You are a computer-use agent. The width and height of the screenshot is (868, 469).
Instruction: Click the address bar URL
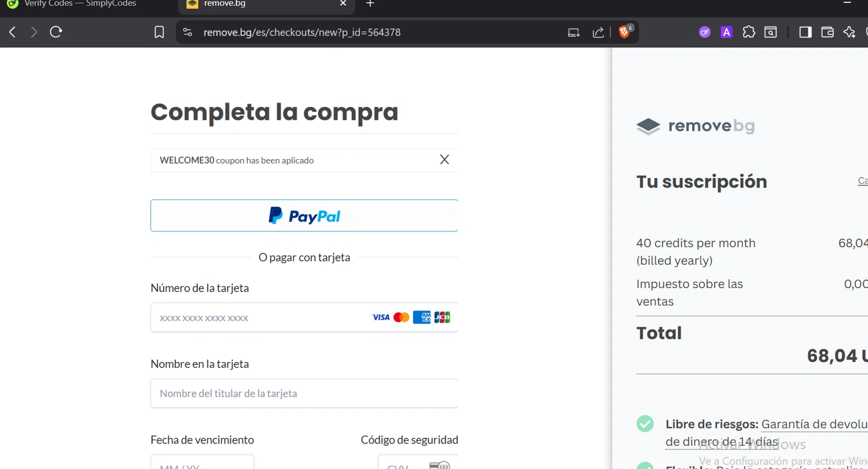(302, 32)
